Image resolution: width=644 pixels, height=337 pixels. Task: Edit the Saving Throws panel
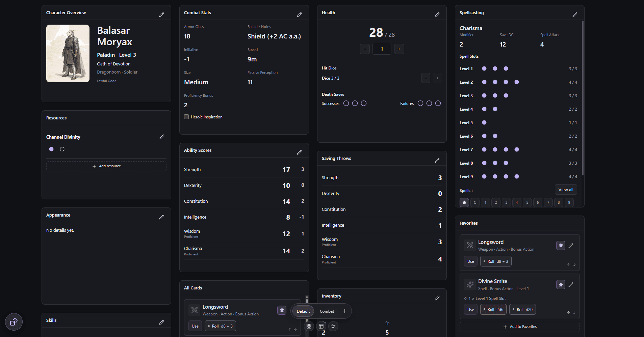tap(437, 160)
